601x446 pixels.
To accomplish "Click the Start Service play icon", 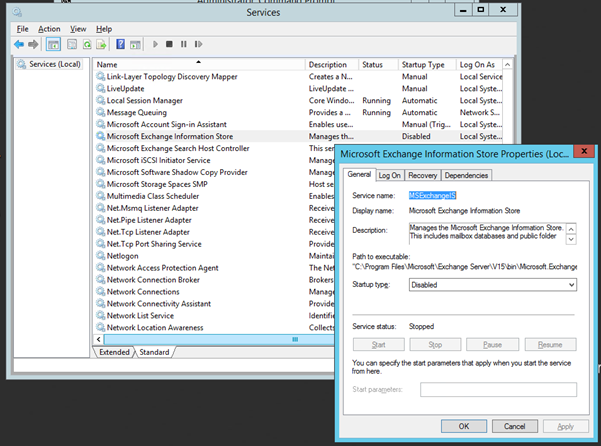I will coord(155,44).
